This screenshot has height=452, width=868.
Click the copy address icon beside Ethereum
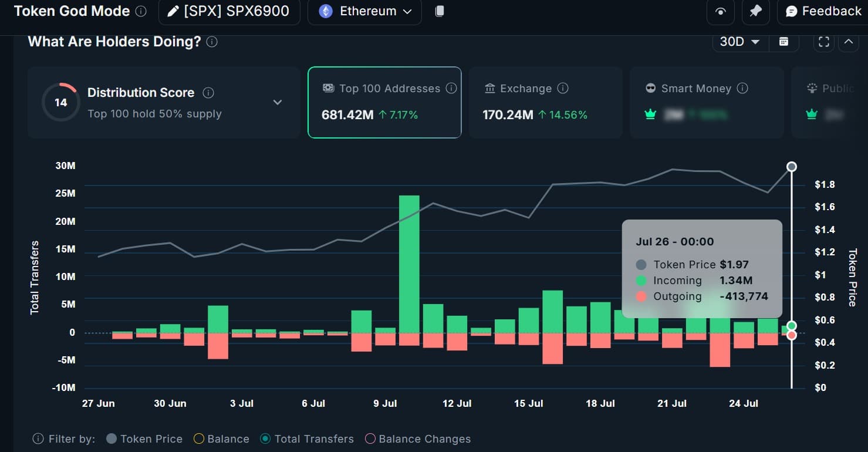pos(440,11)
